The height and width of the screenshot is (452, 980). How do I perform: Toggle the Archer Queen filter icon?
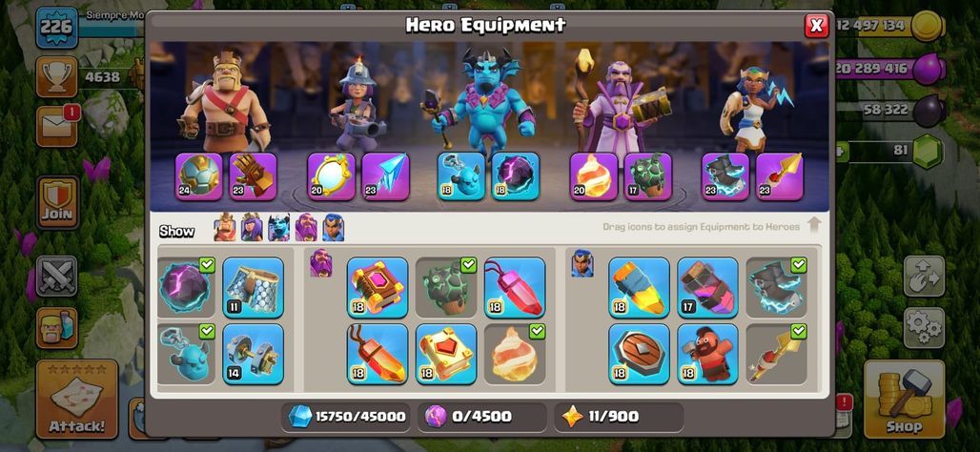pos(252,227)
